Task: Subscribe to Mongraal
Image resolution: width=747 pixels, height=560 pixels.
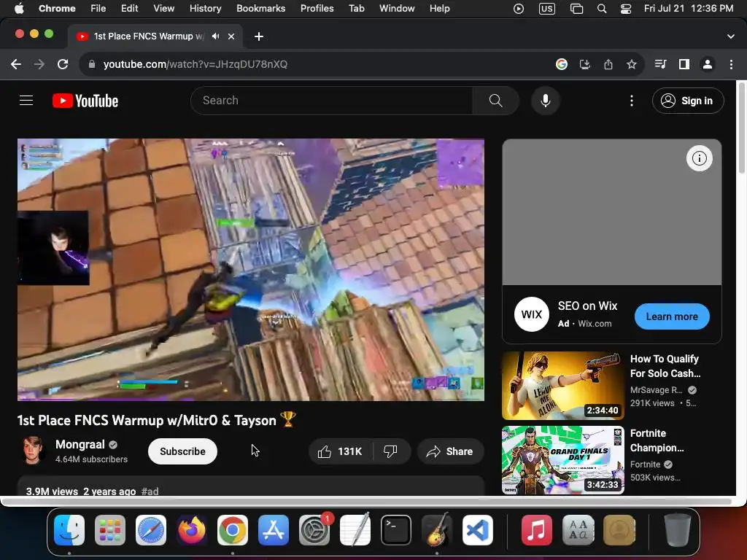Action: coord(182,451)
